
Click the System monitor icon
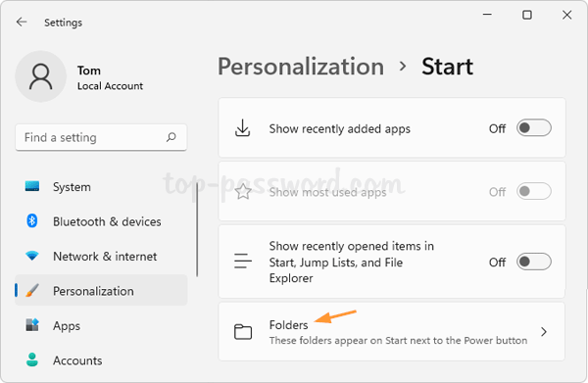(x=32, y=186)
